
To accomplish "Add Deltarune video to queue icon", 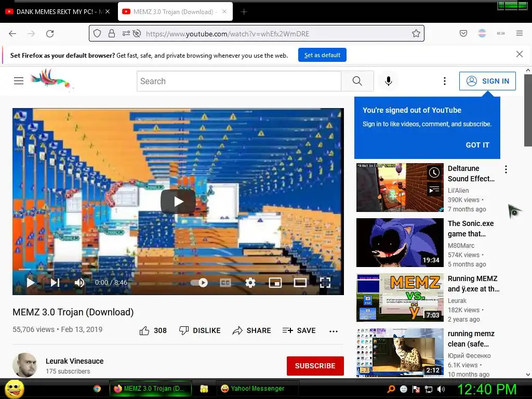I will tap(434, 189).
